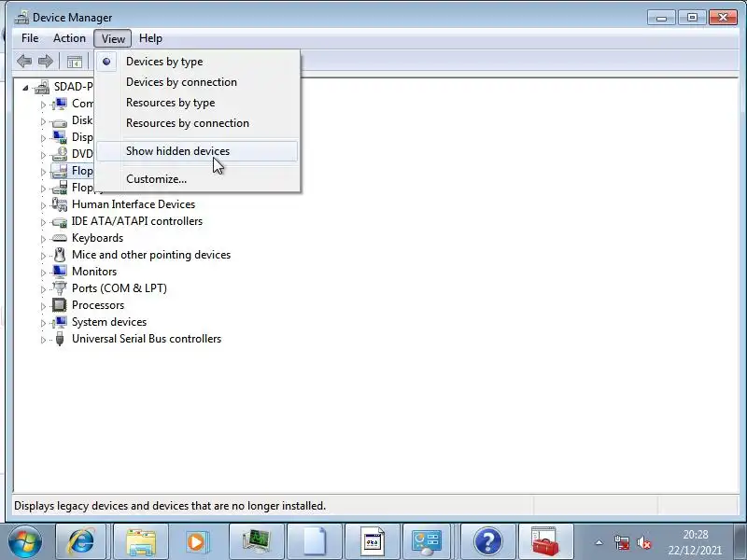Open Windows Media Player taskbar icon
This screenshot has height=560, width=747.
198,541
